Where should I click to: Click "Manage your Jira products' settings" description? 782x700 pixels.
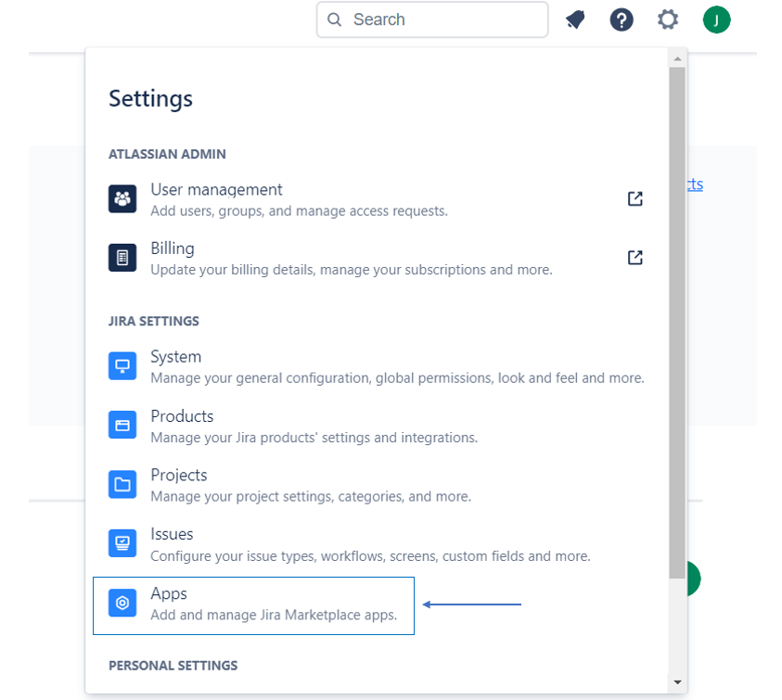click(x=314, y=438)
